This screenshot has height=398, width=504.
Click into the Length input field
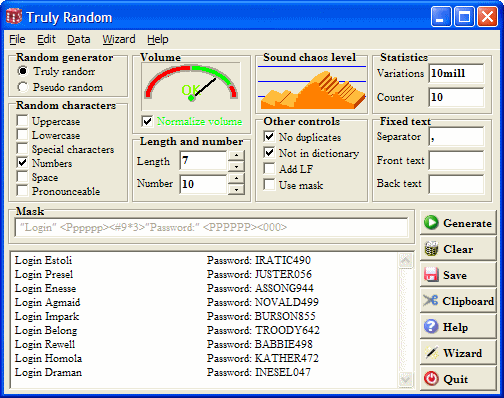204,161
